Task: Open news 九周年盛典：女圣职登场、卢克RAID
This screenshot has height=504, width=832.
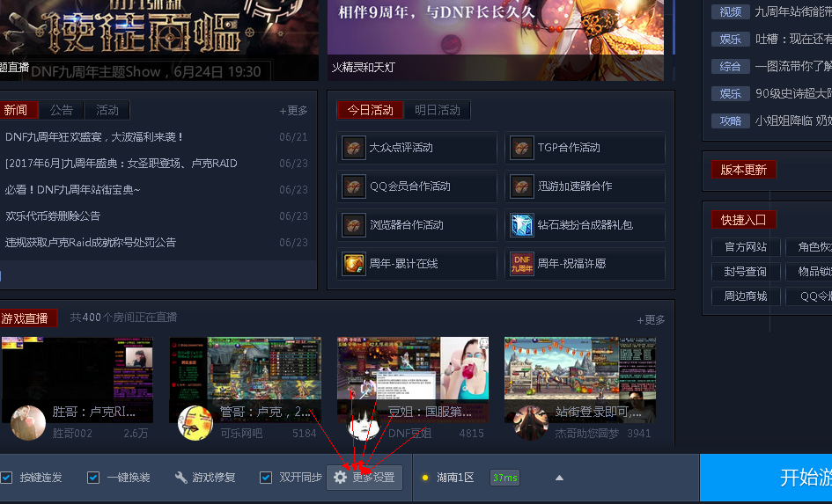Action: (121, 164)
